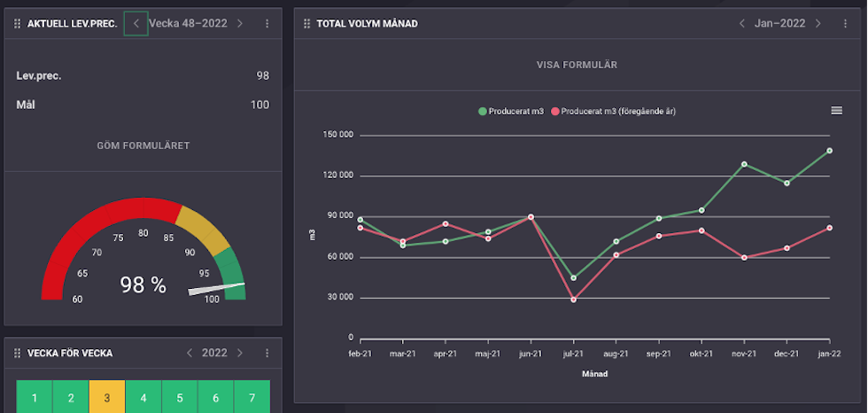Go to previous week in Aktuell Lev.Prec.

pos(136,24)
